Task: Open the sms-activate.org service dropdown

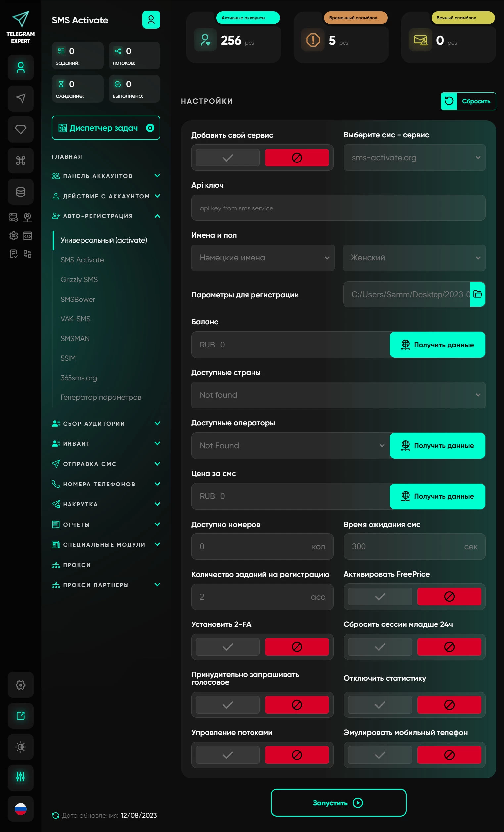Action: (x=415, y=158)
